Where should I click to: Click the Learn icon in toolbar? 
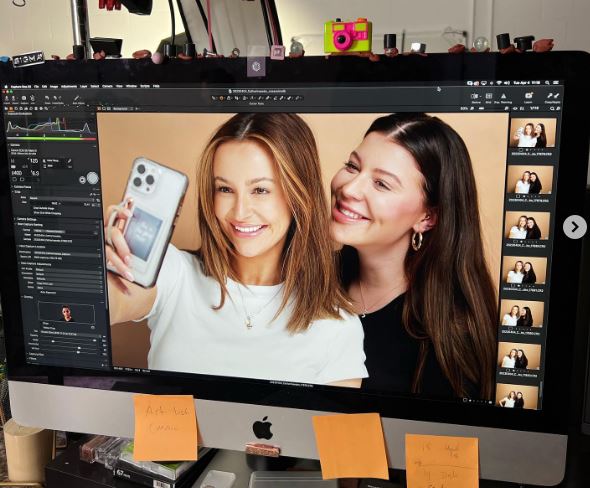tap(529, 96)
